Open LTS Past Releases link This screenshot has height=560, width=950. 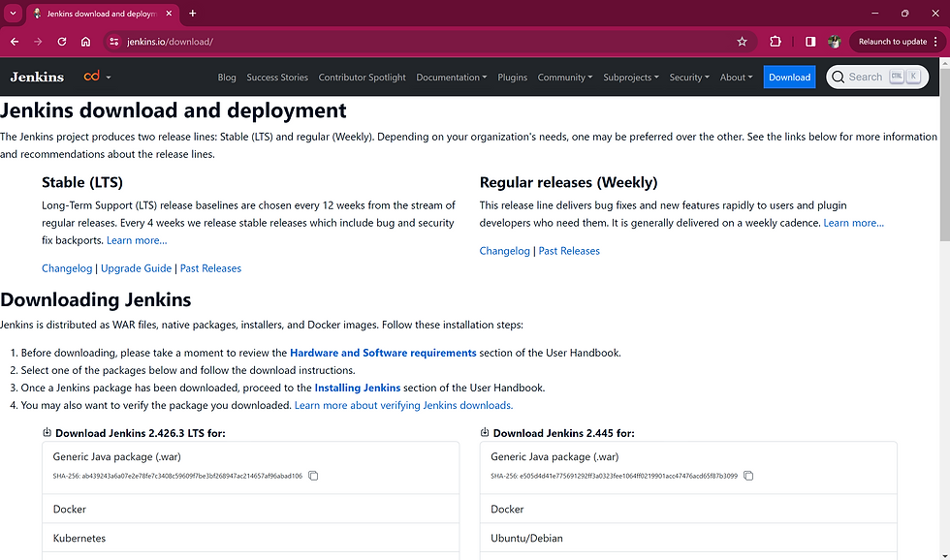tap(210, 268)
